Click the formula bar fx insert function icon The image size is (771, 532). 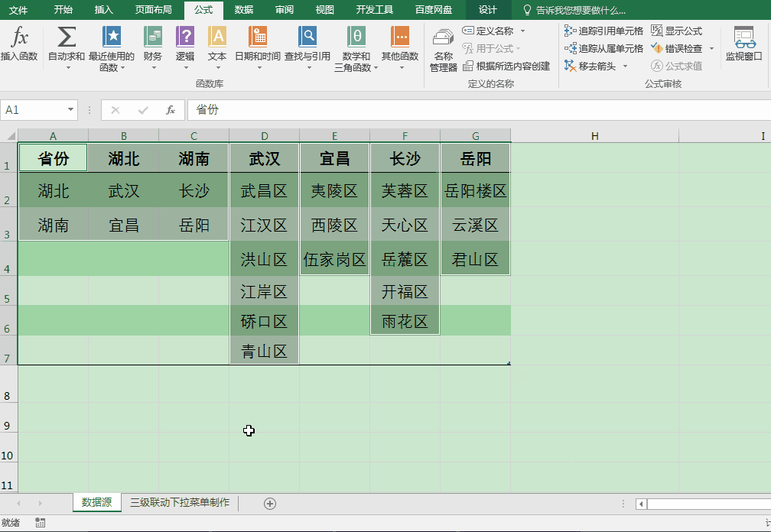(170, 110)
